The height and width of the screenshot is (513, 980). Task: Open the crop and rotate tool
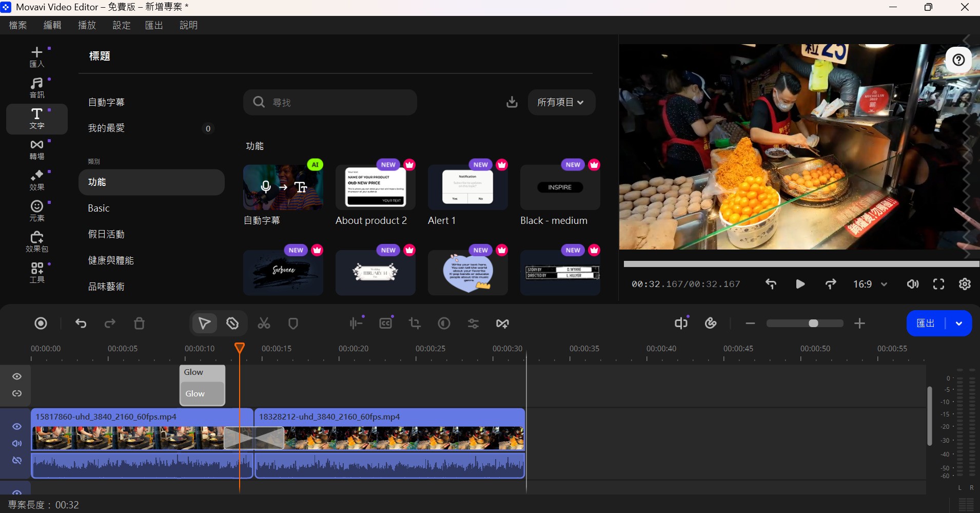tap(415, 324)
